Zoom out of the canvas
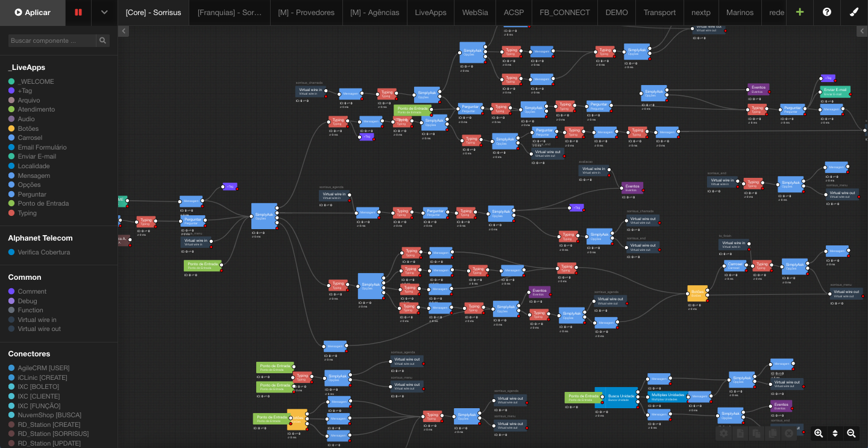This screenshot has height=448, width=868. [x=851, y=433]
